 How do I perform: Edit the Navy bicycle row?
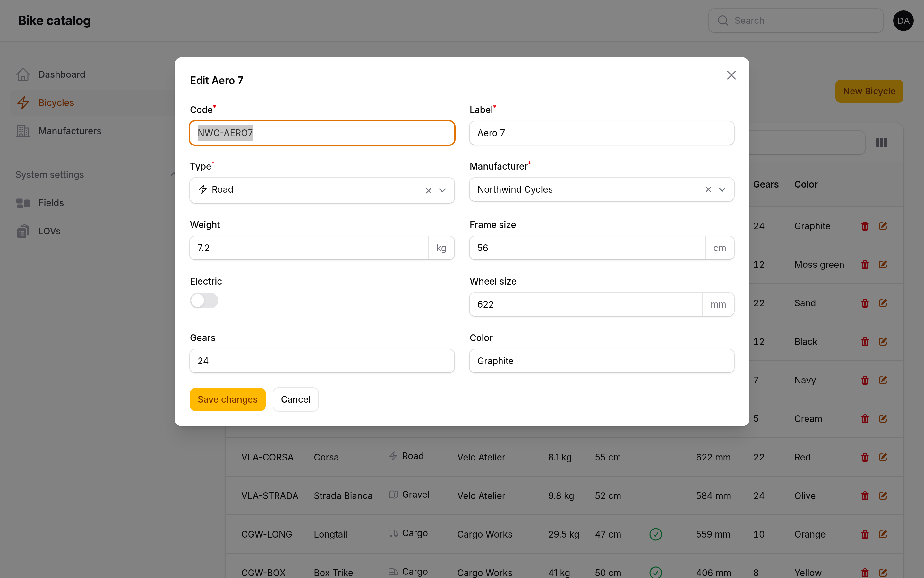(883, 381)
